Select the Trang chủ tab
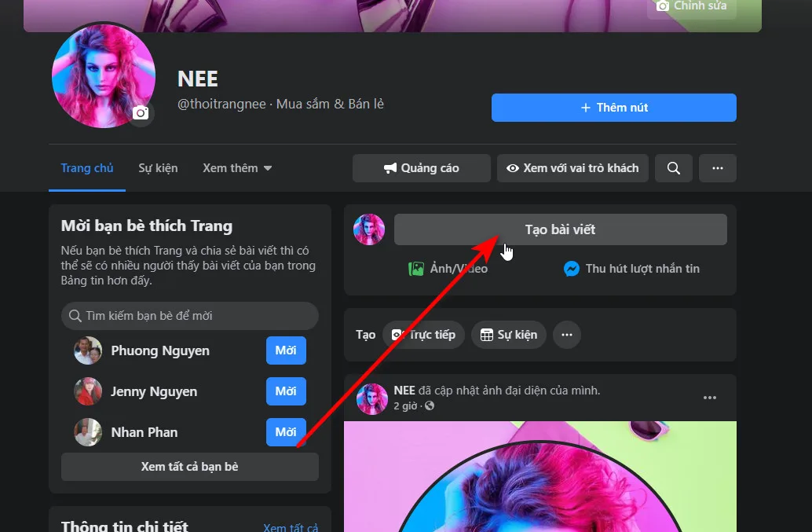Viewport: 812px width, 532px height. point(87,168)
